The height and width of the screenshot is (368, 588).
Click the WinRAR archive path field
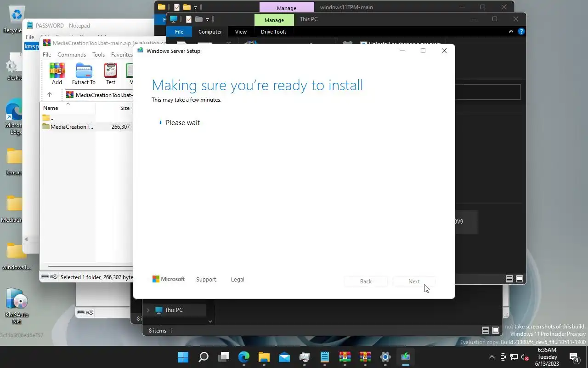(99, 95)
